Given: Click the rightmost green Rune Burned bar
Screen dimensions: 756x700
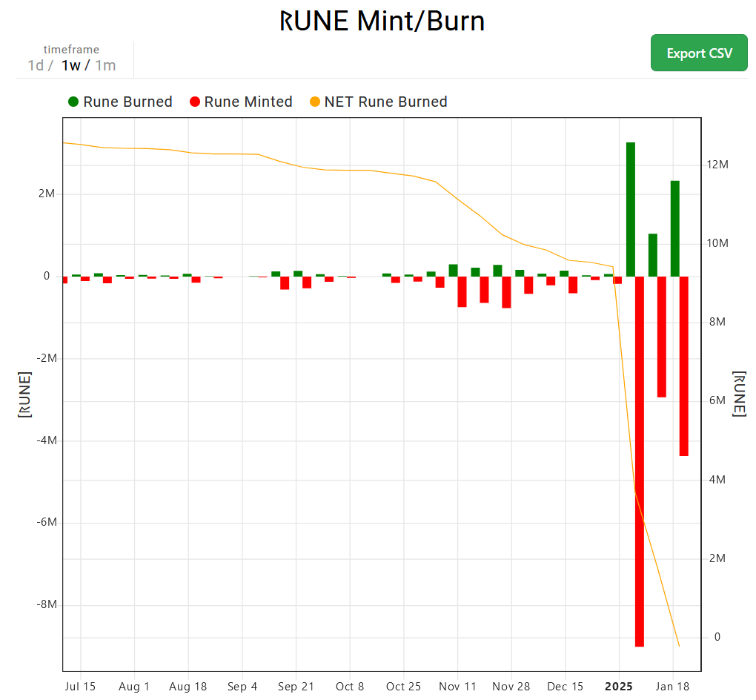Looking at the screenshot, I should (x=675, y=228).
